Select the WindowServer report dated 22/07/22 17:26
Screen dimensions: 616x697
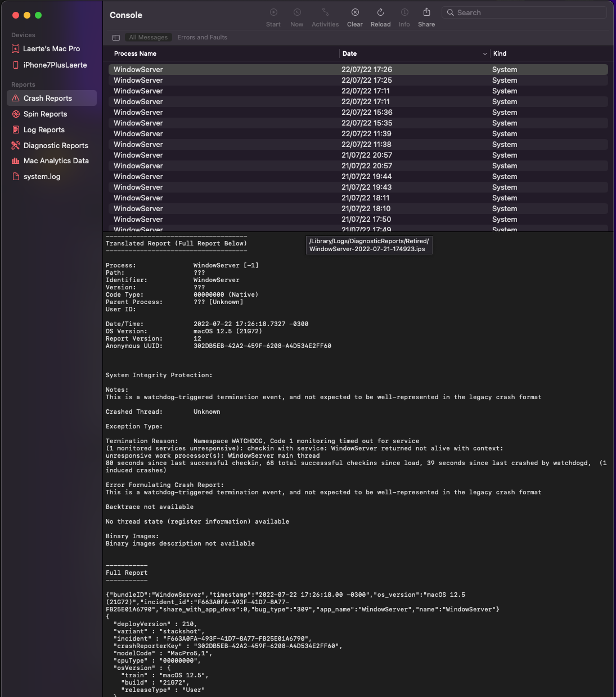(x=358, y=69)
